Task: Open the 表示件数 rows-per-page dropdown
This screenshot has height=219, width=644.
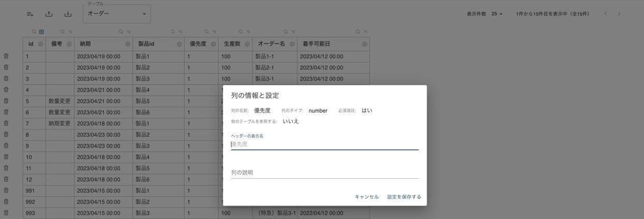Action: 497,14
